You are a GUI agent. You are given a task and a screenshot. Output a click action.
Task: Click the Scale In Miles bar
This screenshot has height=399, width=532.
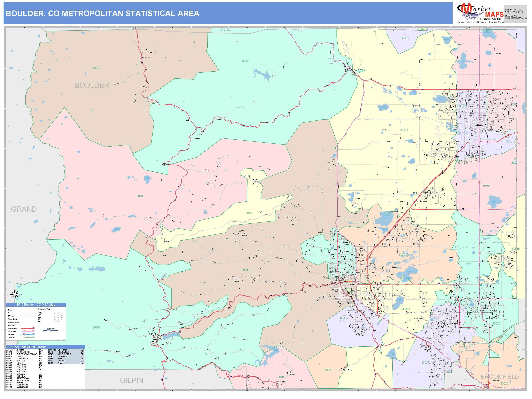51,330
